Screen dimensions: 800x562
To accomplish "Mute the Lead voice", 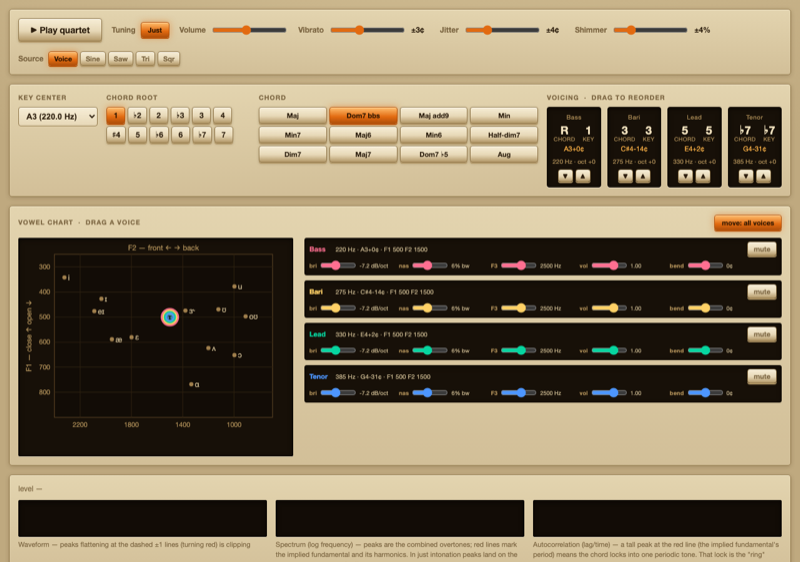I will pyautogui.click(x=762, y=334).
